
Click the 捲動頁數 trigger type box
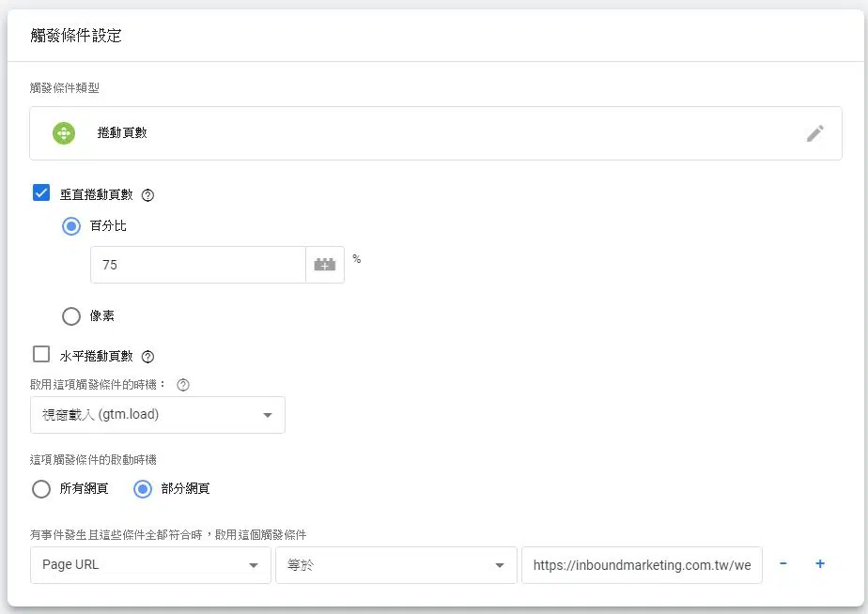[x=436, y=133]
